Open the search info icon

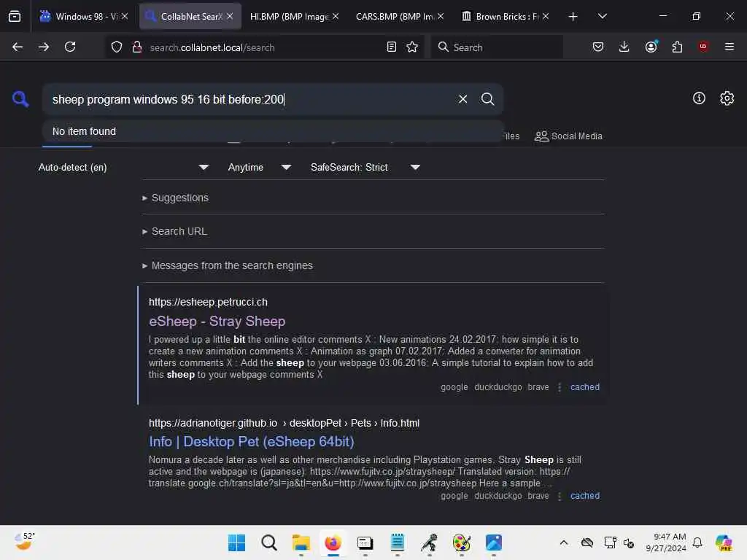(x=698, y=98)
